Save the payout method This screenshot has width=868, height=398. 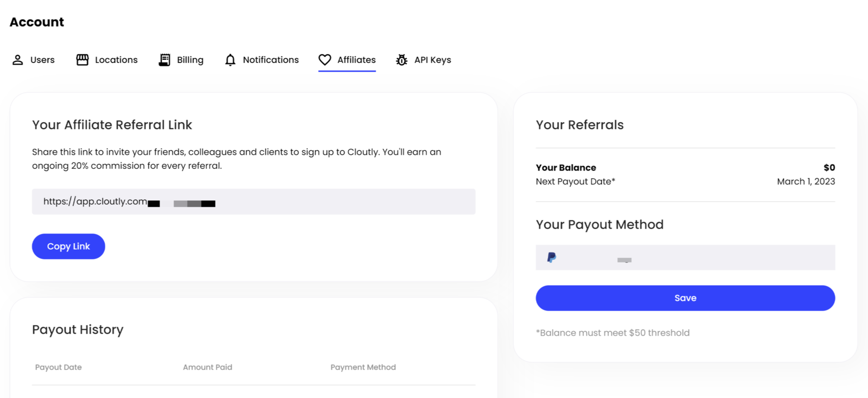[x=685, y=298]
